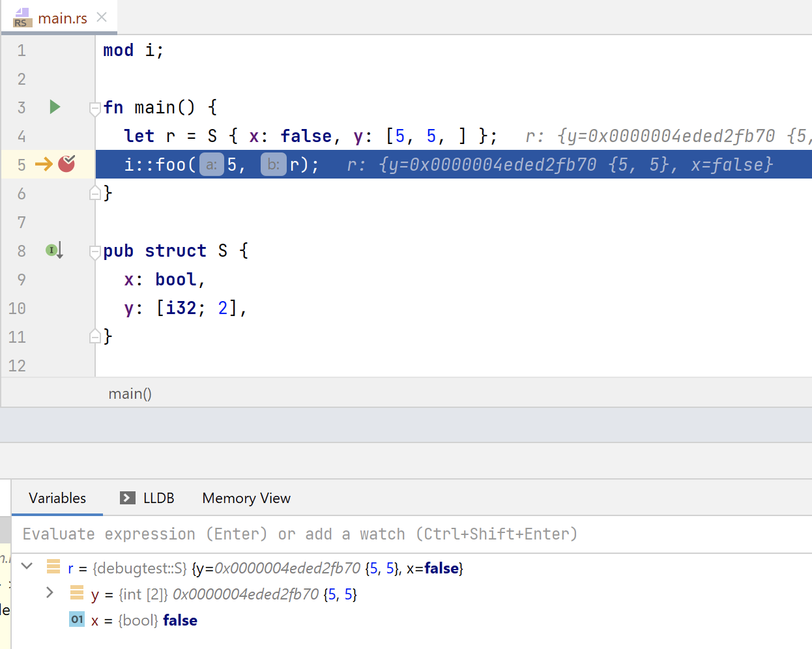Viewport: 812px width, 649px height.
Task: Click the array icon beside variable y
Action: pos(77,592)
